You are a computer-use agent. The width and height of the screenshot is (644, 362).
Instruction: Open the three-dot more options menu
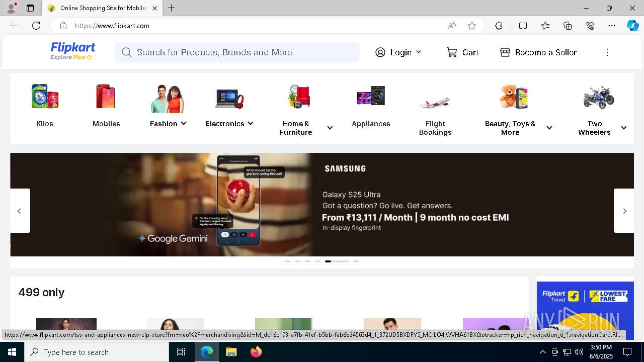tap(607, 52)
